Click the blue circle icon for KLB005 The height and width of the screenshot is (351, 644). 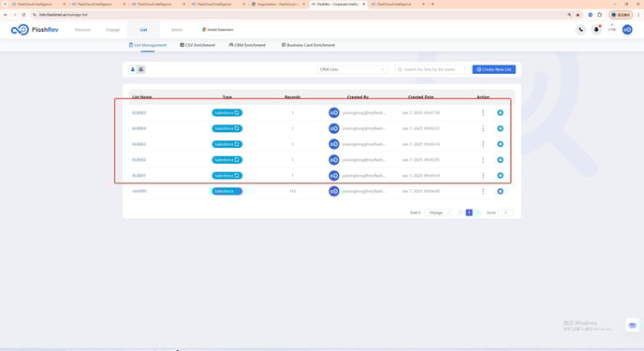pos(500,112)
